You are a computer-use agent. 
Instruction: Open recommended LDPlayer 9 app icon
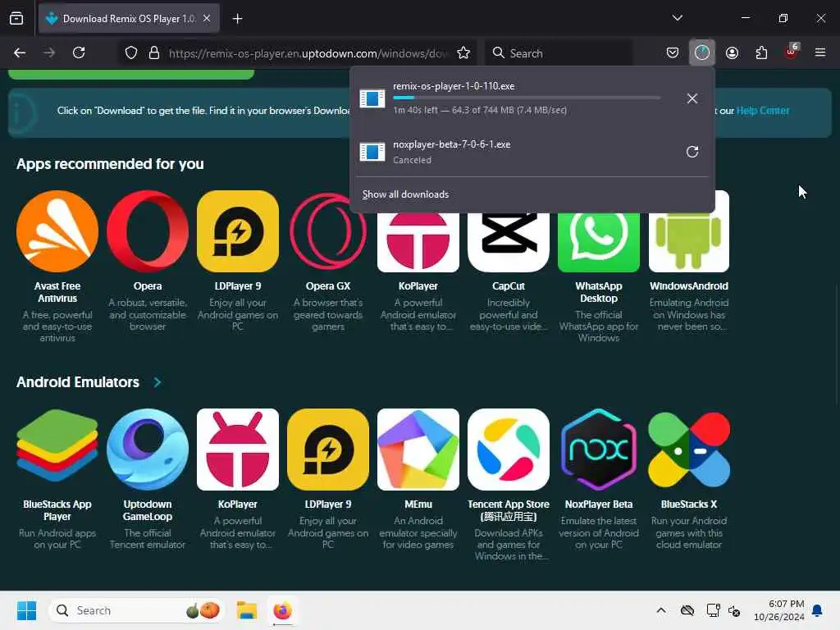point(238,231)
